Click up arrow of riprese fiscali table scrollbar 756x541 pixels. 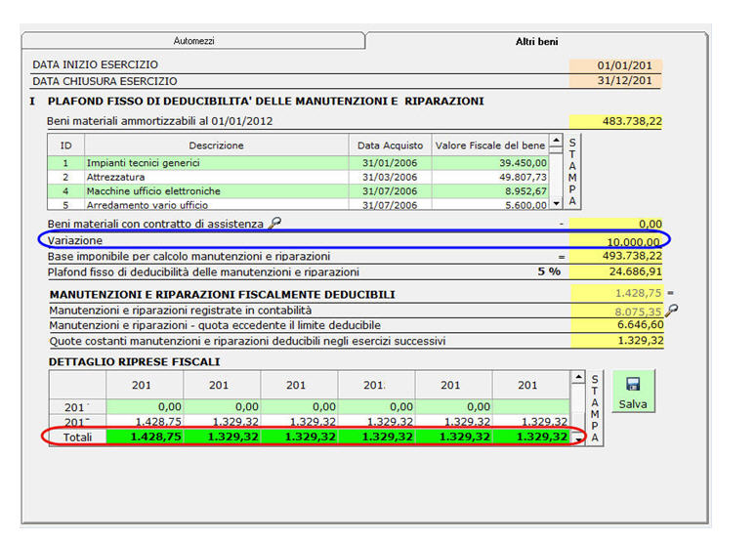578,377
